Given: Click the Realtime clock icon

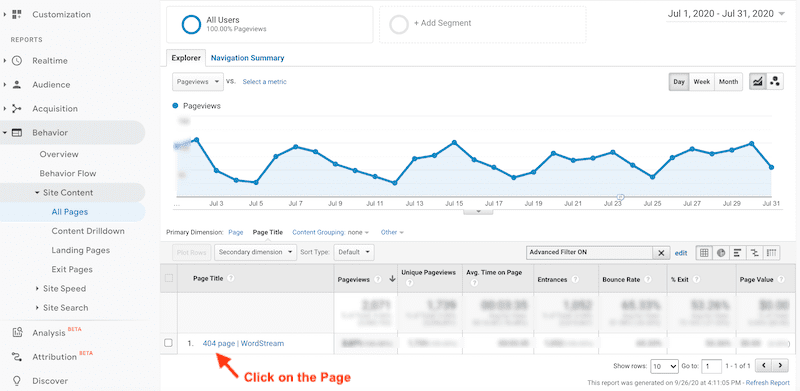Looking at the screenshot, I should (x=17, y=61).
